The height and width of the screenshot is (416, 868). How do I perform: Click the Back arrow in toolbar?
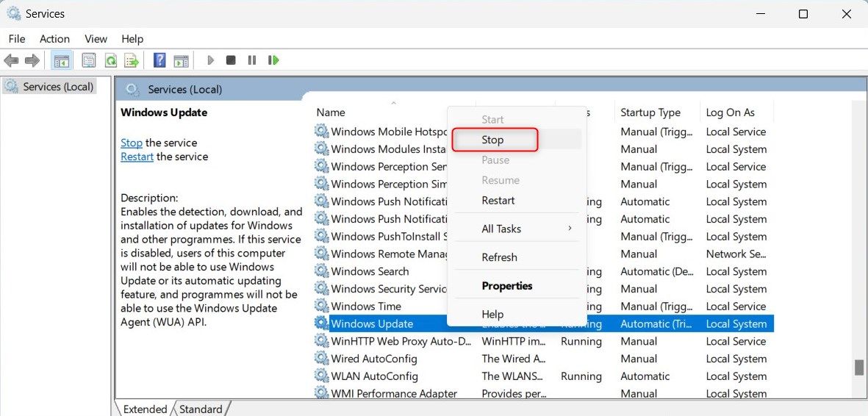[11, 60]
